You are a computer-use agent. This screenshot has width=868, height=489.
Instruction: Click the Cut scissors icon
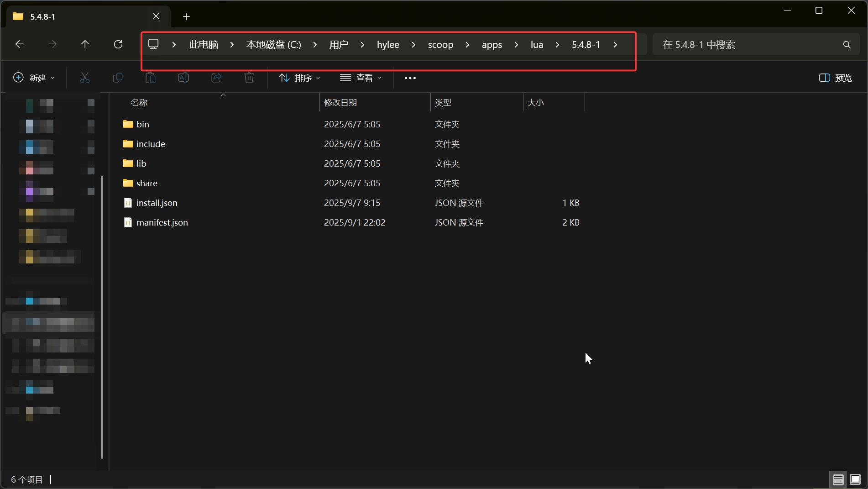click(85, 78)
